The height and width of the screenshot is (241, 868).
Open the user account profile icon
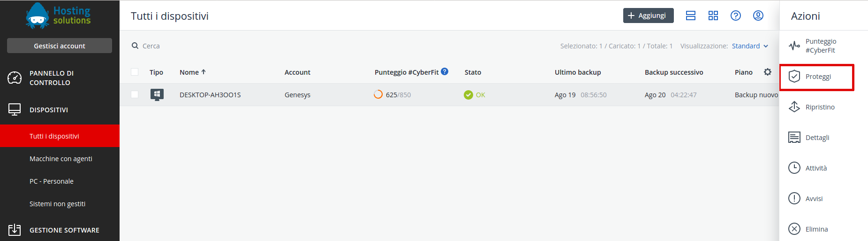pyautogui.click(x=758, y=16)
